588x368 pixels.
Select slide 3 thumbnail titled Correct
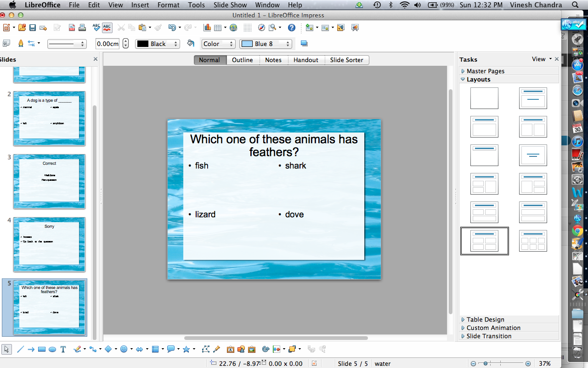pyautogui.click(x=49, y=181)
